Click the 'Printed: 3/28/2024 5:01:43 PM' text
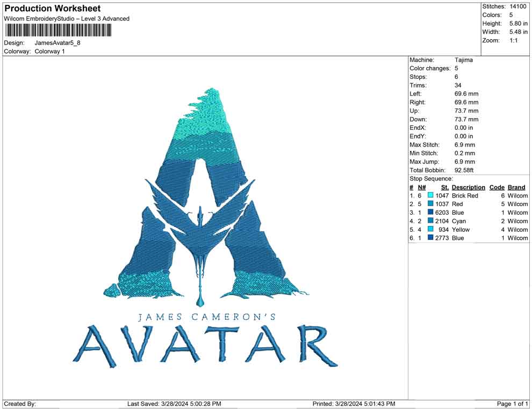 pyautogui.click(x=354, y=404)
